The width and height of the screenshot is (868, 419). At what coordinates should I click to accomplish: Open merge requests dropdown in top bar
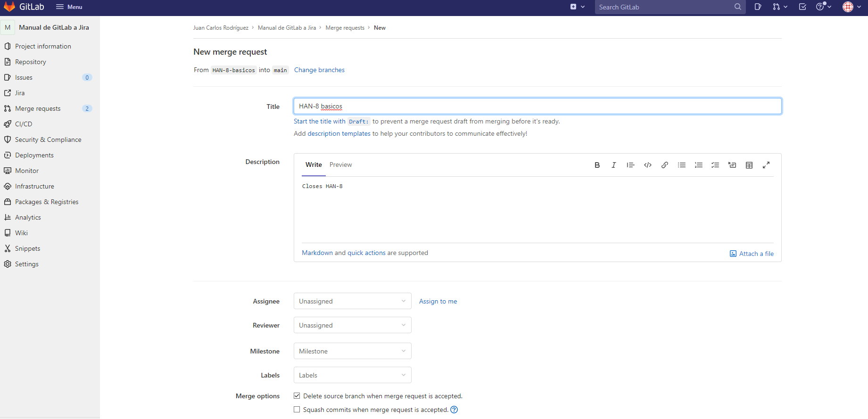pos(780,7)
